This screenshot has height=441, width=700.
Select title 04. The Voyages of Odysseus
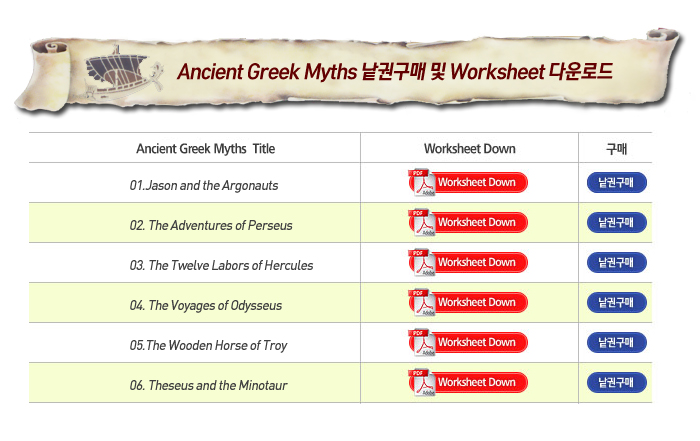tap(205, 305)
